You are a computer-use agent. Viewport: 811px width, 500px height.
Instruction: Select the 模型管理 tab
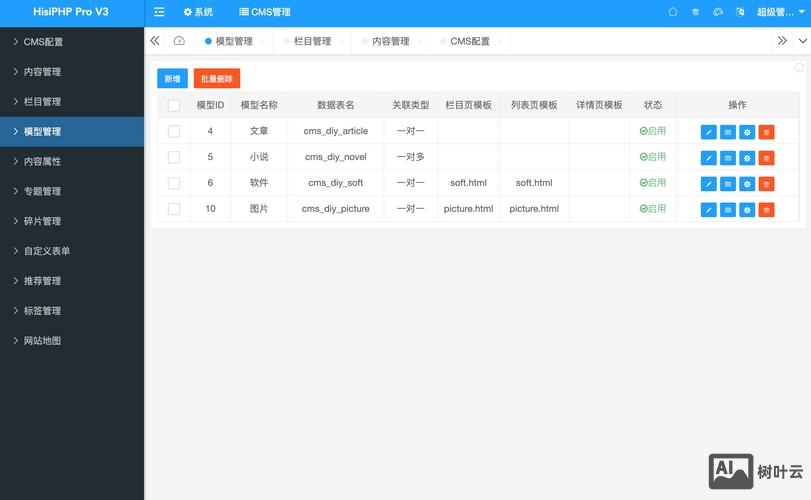234,41
